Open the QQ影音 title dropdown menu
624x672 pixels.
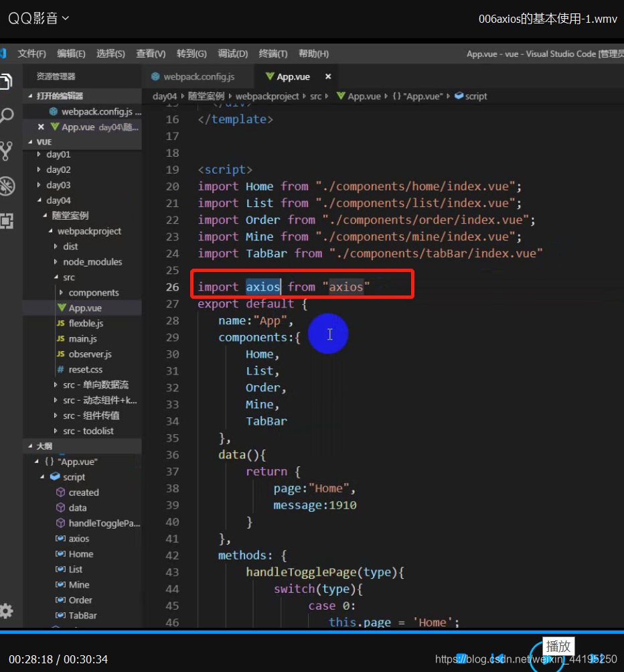(x=39, y=19)
